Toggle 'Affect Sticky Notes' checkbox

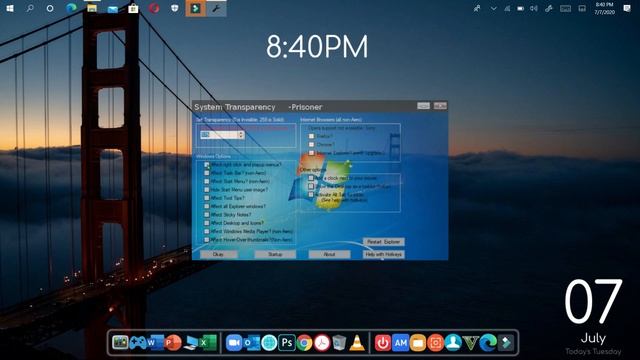pos(207,215)
